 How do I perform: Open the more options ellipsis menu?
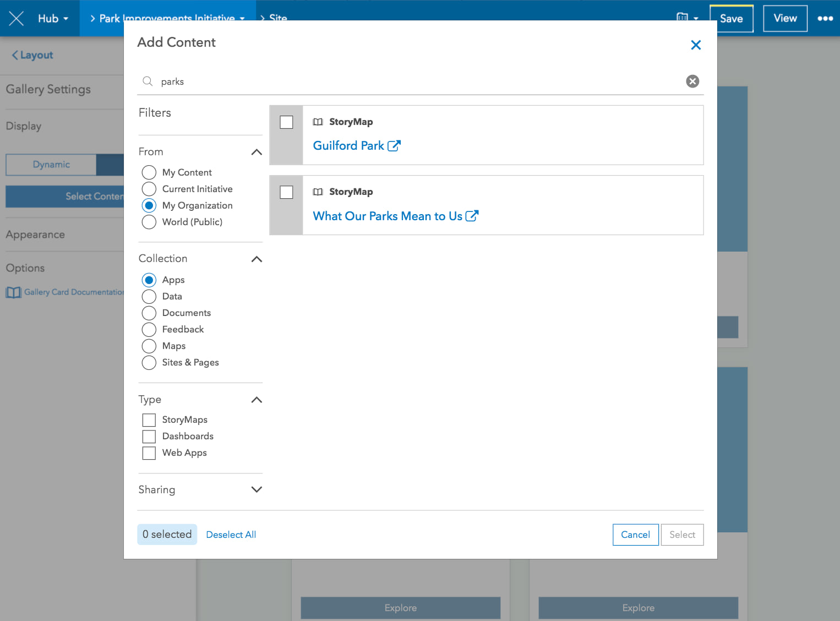click(x=825, y=19)
